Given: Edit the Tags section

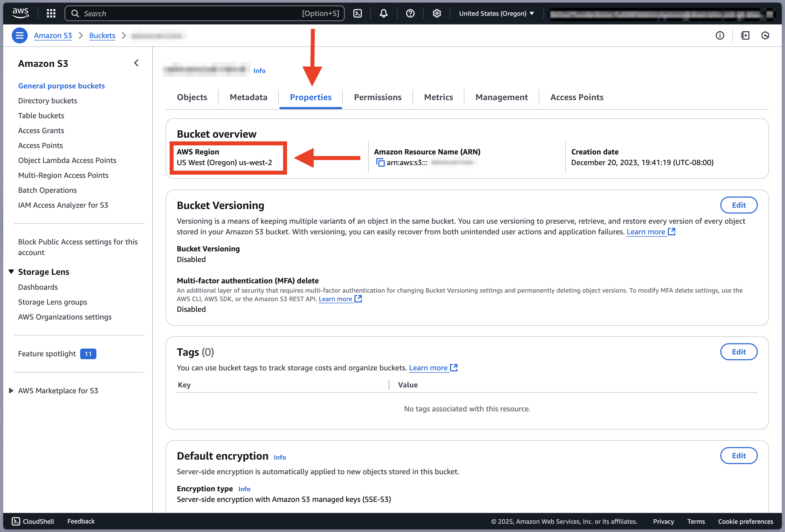Looking at the screenshot, I should [x=739, y=352].
